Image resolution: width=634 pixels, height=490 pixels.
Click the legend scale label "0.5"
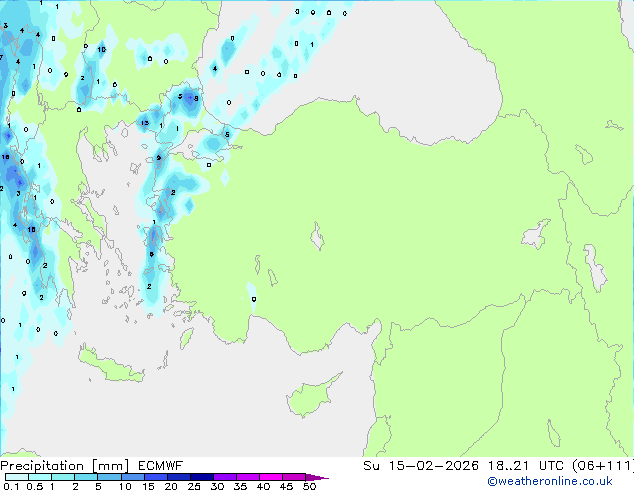coord(35,486)
